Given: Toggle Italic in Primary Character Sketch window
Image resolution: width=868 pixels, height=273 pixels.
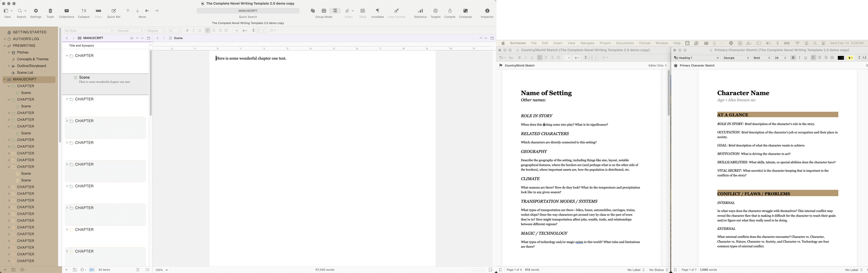Looking at the screenshot, I should point(800,58).
